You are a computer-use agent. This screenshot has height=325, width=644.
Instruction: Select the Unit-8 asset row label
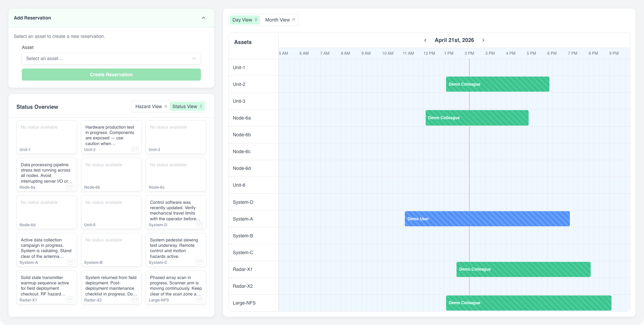coord(239,185)
